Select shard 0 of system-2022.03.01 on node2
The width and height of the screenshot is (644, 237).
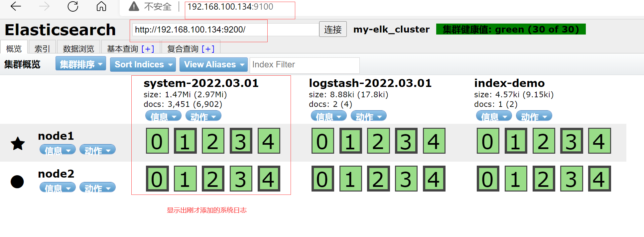coord(157,179)
